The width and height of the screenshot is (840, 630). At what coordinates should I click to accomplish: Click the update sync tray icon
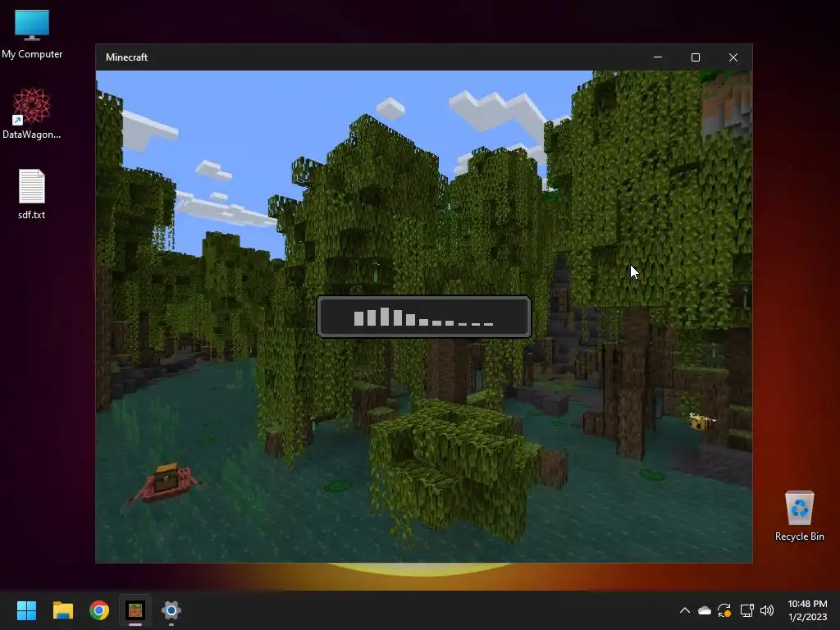pos(724,610)
